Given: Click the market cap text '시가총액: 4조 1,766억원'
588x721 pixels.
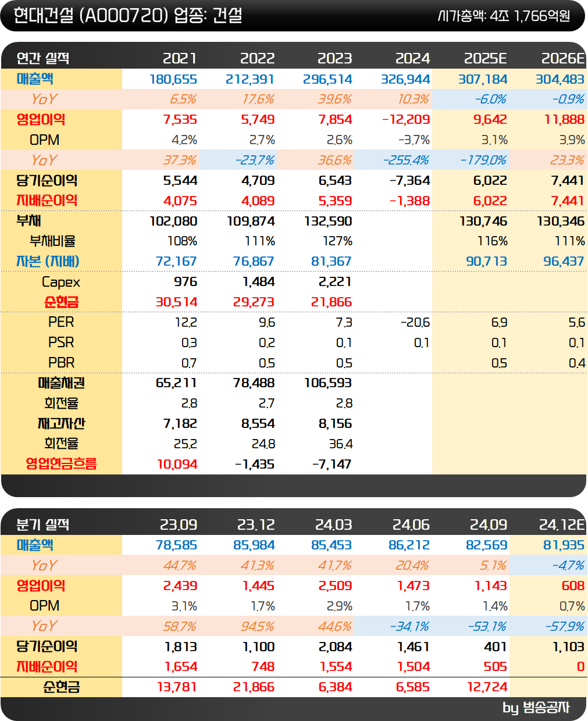Looking at the screenshot, I should coord(504,16).
